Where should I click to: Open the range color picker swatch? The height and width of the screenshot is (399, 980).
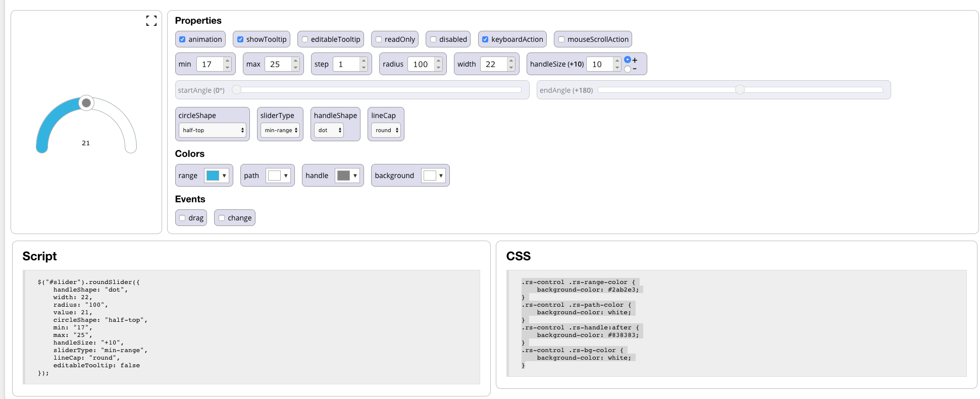tap(217, 176)
